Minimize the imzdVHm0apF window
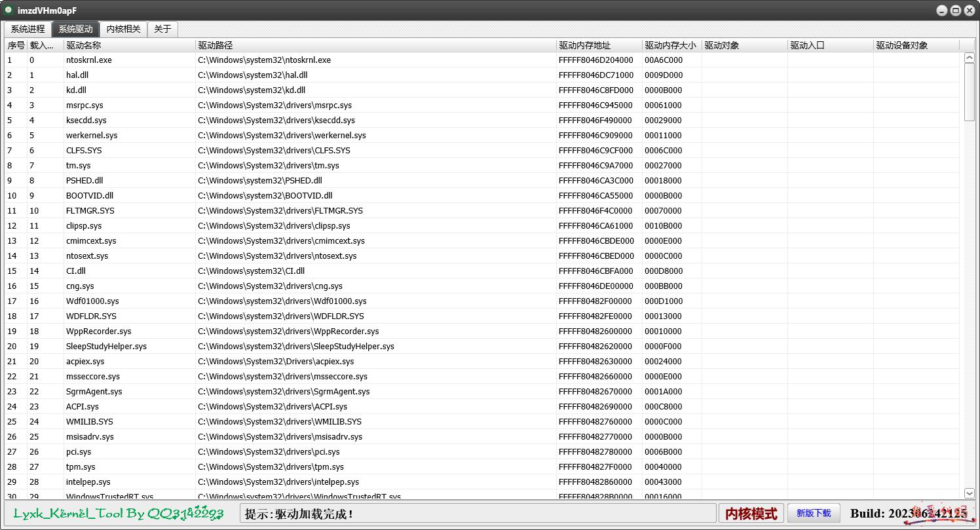980x530 pixels. [x=941, y=10]
